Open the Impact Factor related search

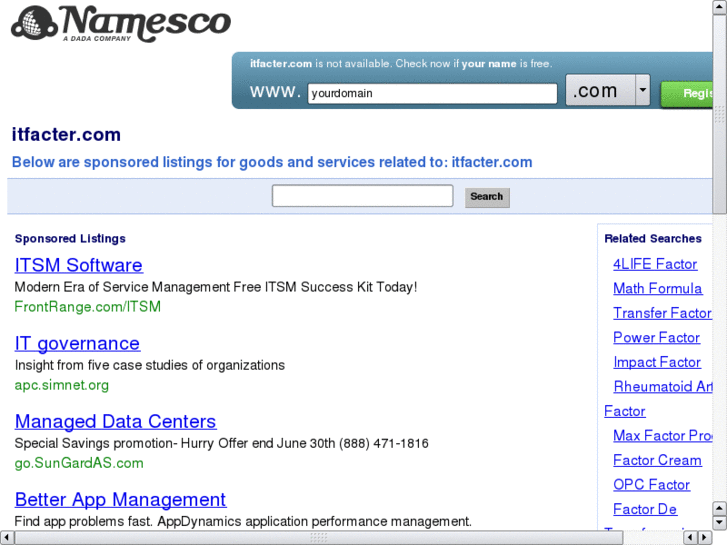(657, 362)
